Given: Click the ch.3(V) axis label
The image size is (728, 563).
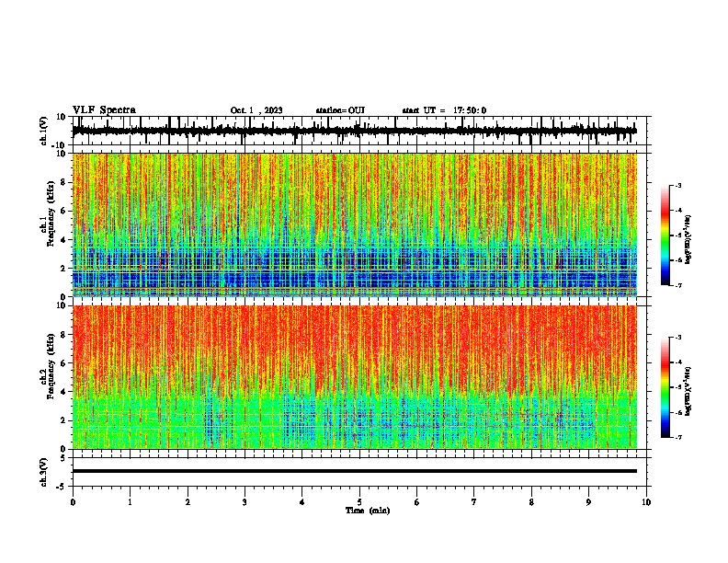Looking at the screenshot, I should pos(44,472).
